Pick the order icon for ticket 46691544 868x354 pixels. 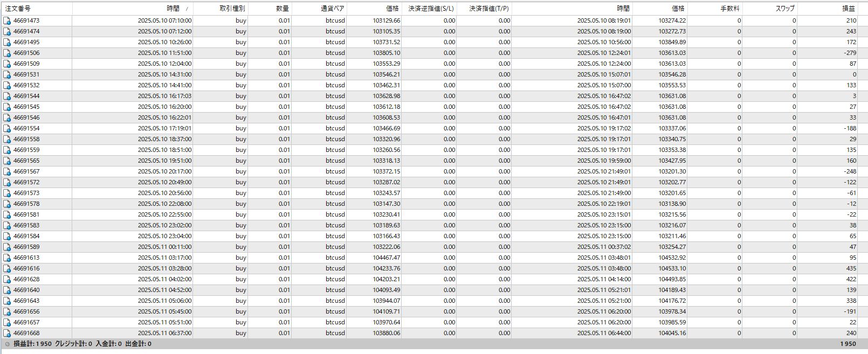click(7, 96)
